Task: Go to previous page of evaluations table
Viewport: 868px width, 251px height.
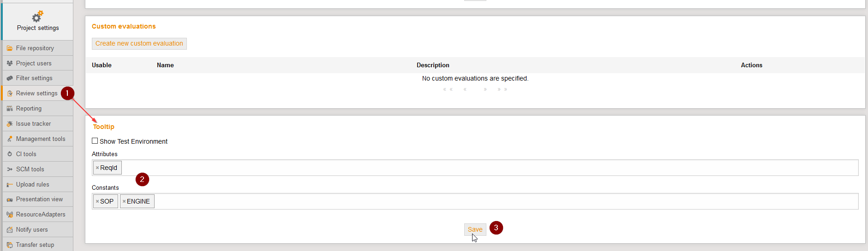Action: [x=465, y=89]
